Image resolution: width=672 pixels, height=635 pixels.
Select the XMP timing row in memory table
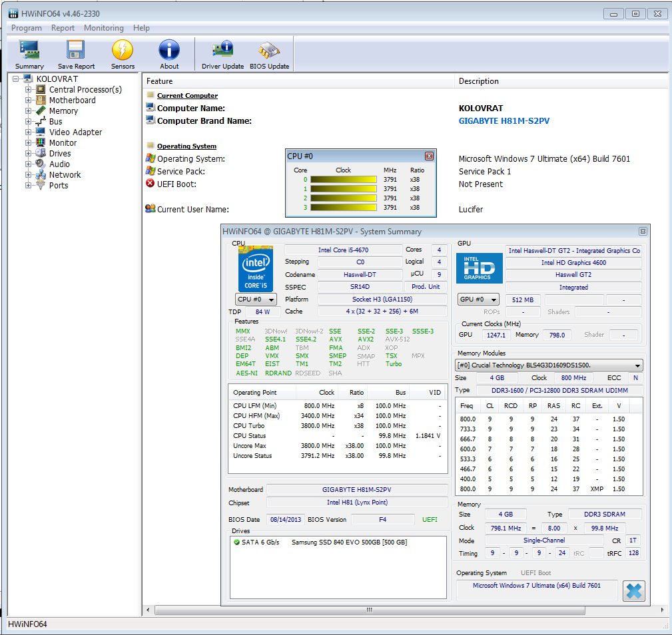(x=549, y=489)
